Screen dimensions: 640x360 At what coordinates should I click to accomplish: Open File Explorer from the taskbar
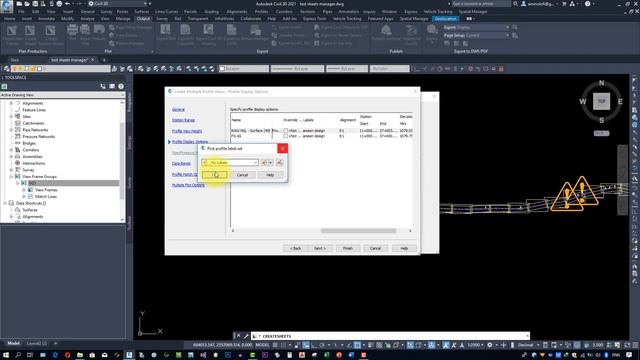click(x=80, y=355)
